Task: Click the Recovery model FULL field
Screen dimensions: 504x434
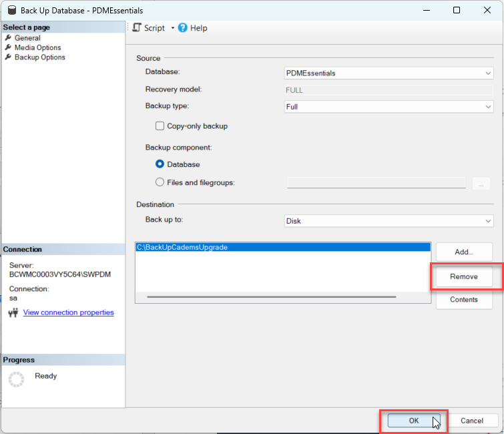Action: click(389, 90)
